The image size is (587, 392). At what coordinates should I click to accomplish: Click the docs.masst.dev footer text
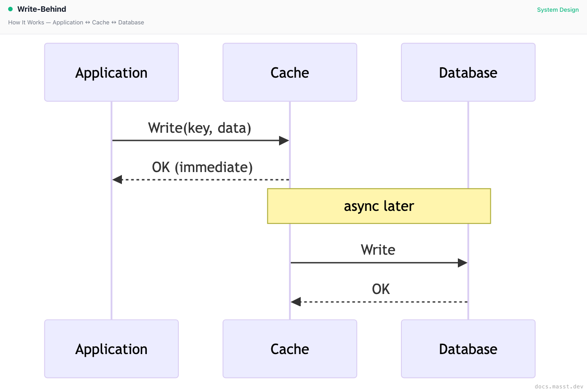click(x=559, y=387)
